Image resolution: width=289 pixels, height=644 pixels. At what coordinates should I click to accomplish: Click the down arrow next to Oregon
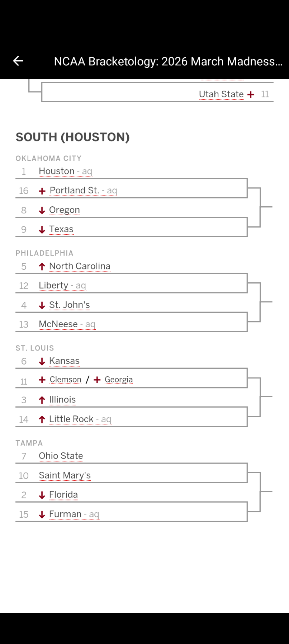point(42,210)
